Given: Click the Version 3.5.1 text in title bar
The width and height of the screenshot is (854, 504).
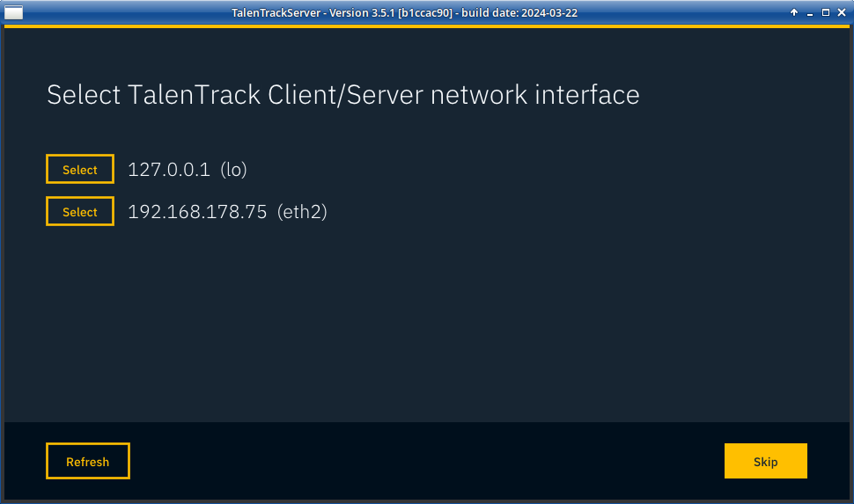Looking at the screenshot, I should [360, 13].
